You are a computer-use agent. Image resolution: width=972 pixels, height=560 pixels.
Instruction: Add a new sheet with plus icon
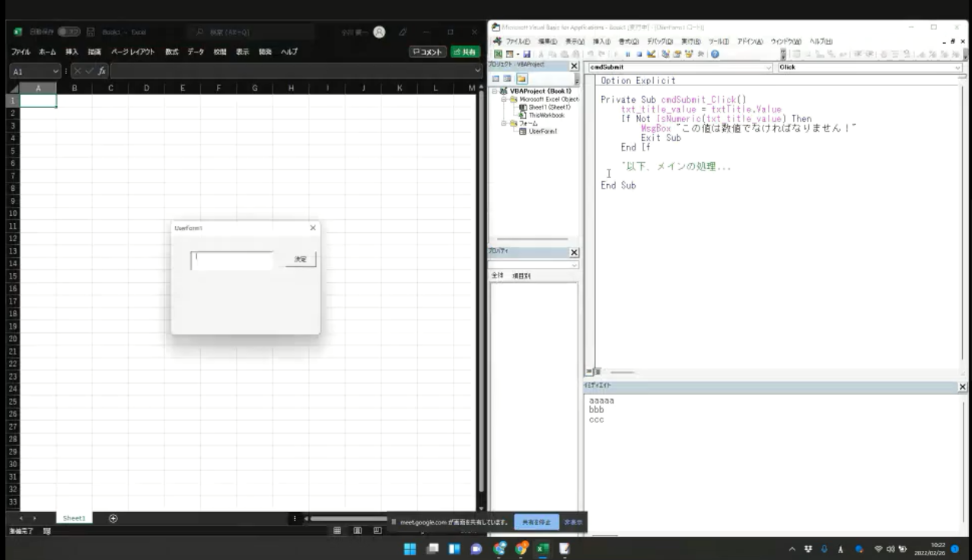113,518
